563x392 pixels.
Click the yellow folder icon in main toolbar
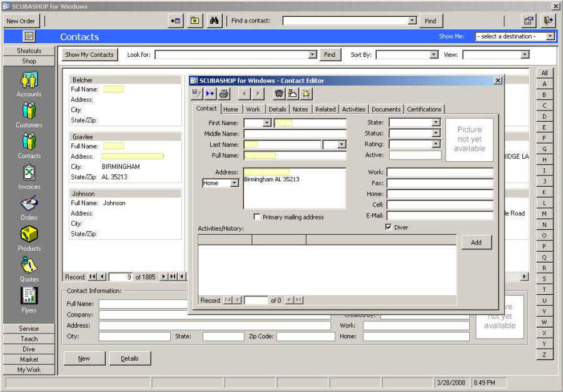click(195, 21)
